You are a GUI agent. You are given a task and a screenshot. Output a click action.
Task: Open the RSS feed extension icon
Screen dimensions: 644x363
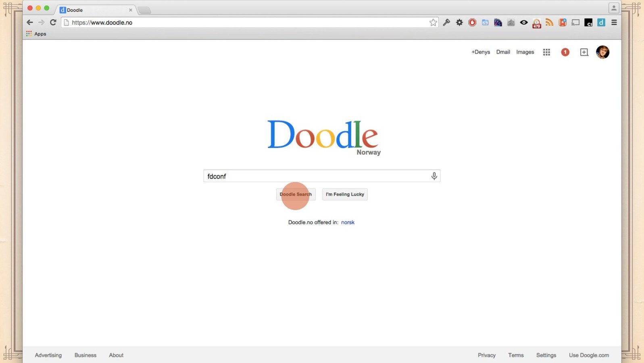(x=549, y=23)
